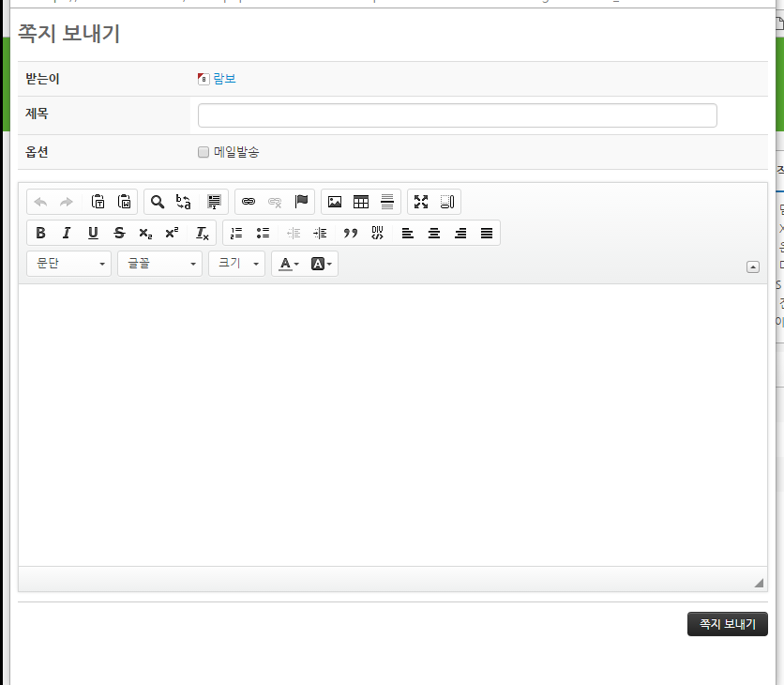This screenshot has width=784, height=685.
Task: Insert an image using picture icon
Action: click(x=335, y=202)
